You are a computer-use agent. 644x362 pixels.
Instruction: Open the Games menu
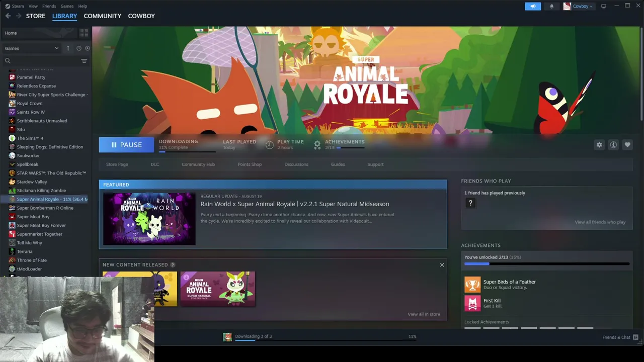click(67, 6)
